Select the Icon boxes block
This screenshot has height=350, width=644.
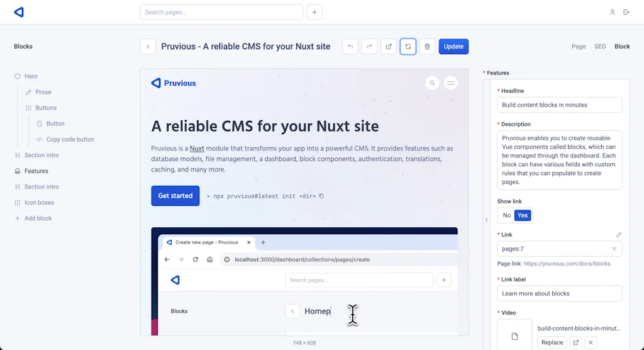(39, 202)
